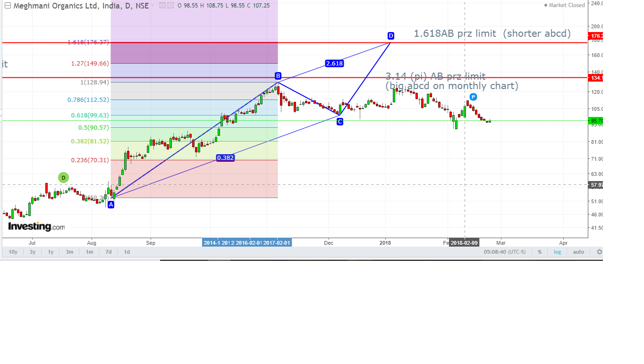Click the green D dividend marker

[63, 178]
